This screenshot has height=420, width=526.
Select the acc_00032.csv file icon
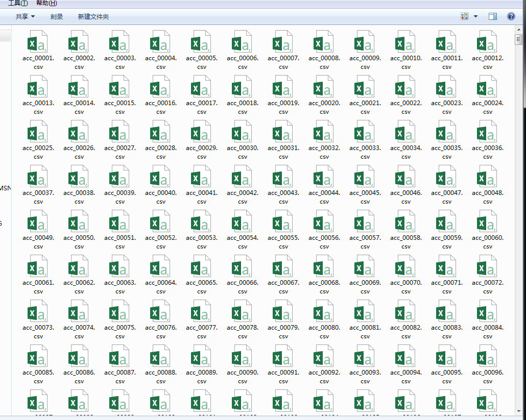323,131
